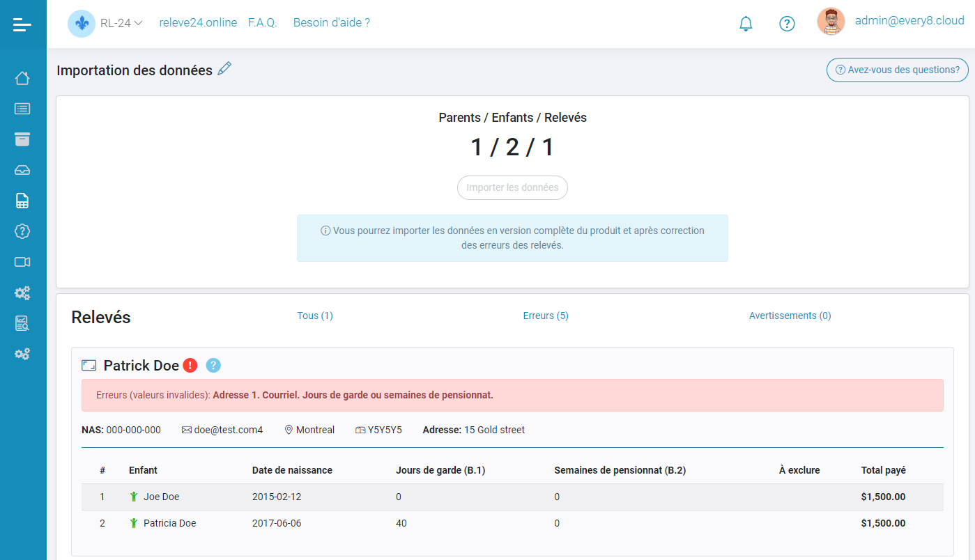The width and height of the screenshot is (975, 560).
Task: Toggle the hamburger menu at top left
Action: click(x=22, y=24)
